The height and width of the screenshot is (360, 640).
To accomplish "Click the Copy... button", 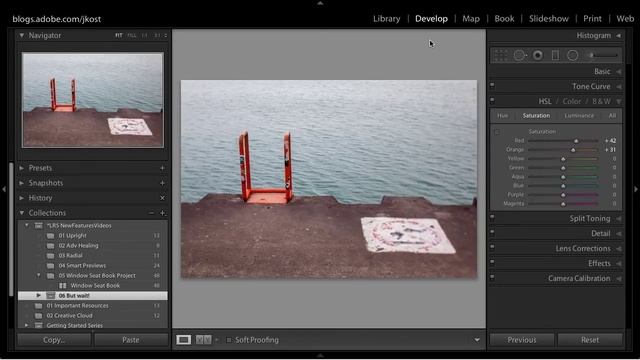I will [54, 340].
